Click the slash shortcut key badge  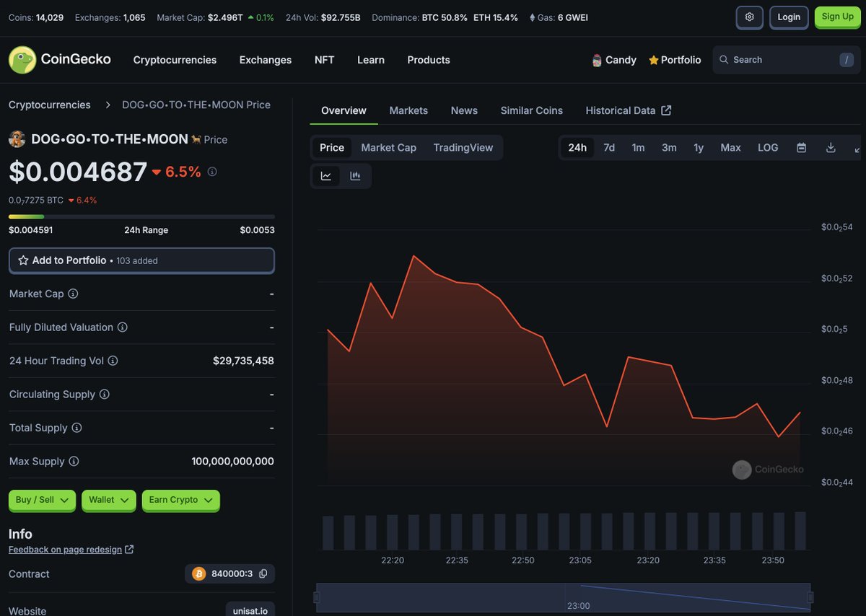point(847,60)
